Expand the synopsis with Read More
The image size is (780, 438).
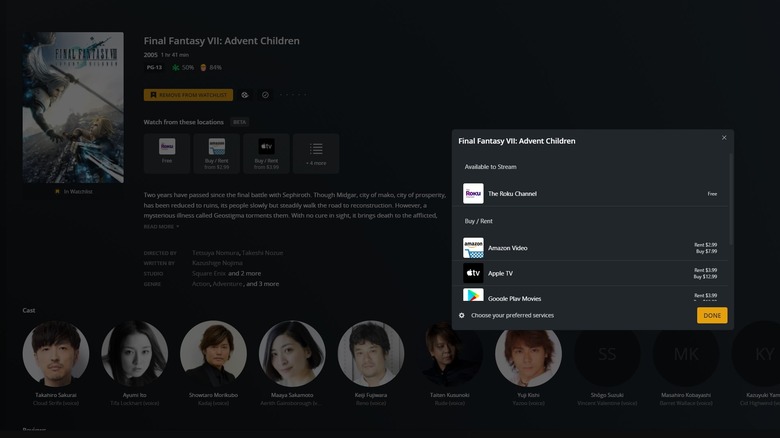pos(161,226)
